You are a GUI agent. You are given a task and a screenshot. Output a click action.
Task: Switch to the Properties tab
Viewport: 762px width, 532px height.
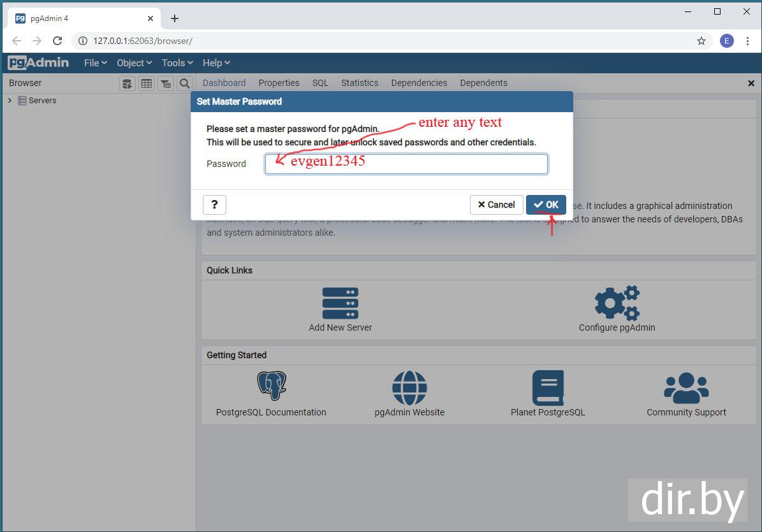tap(279, 83)
